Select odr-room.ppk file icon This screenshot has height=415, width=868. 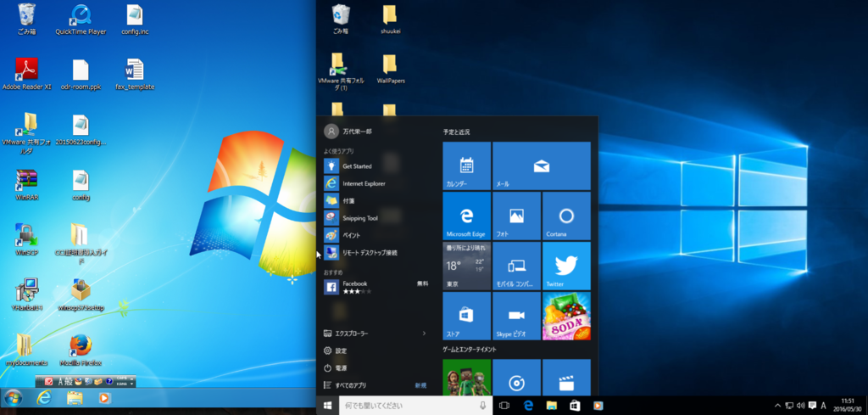tap(81, 73)
